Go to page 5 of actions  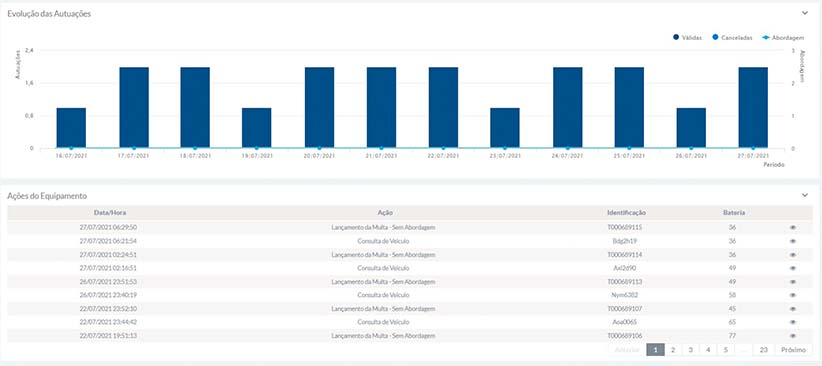(726, 350)
